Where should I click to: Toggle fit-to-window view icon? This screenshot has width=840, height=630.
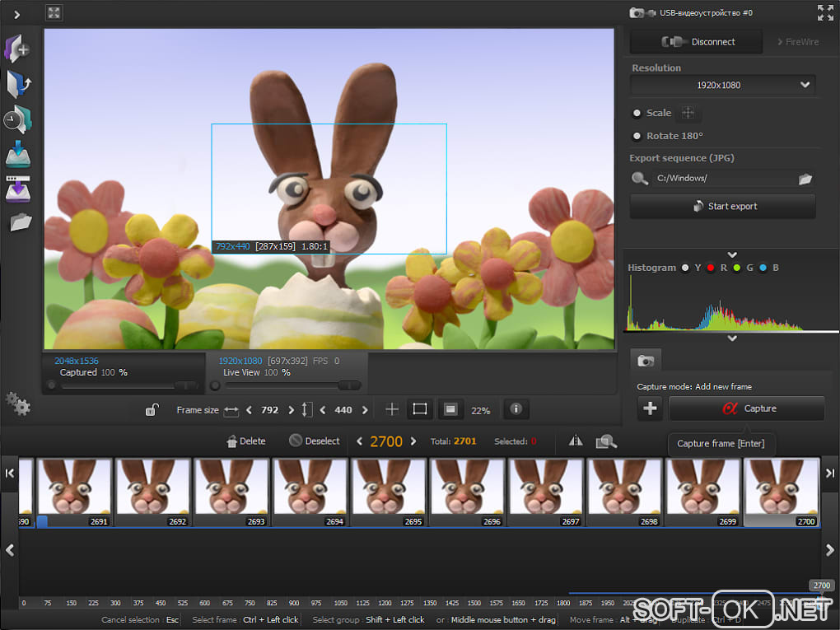pyautogui.click(x=54, y=13)
